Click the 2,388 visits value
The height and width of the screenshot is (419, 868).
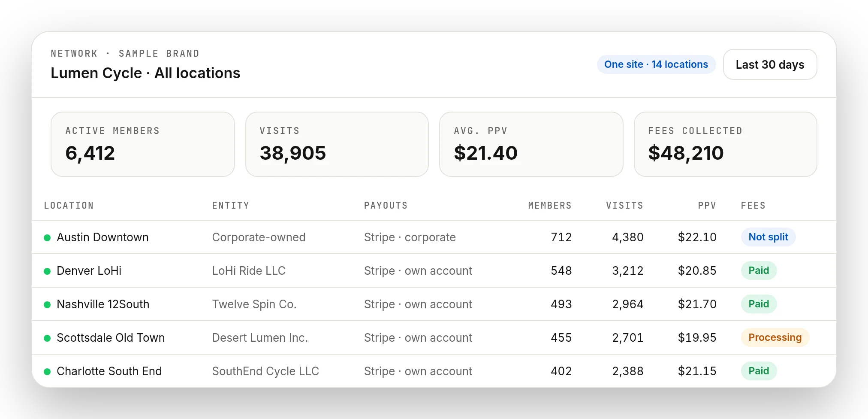[x=628, y=371]
